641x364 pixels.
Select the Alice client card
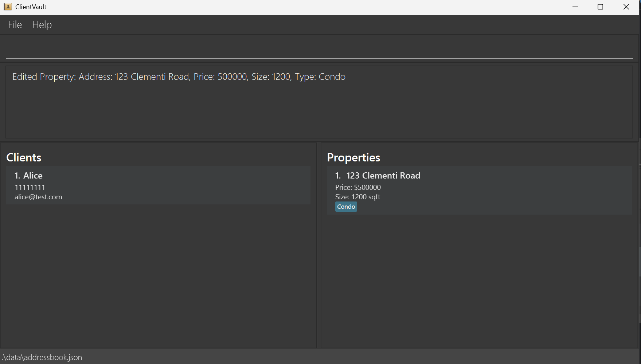pyautogui.click(x=158, y=185)
